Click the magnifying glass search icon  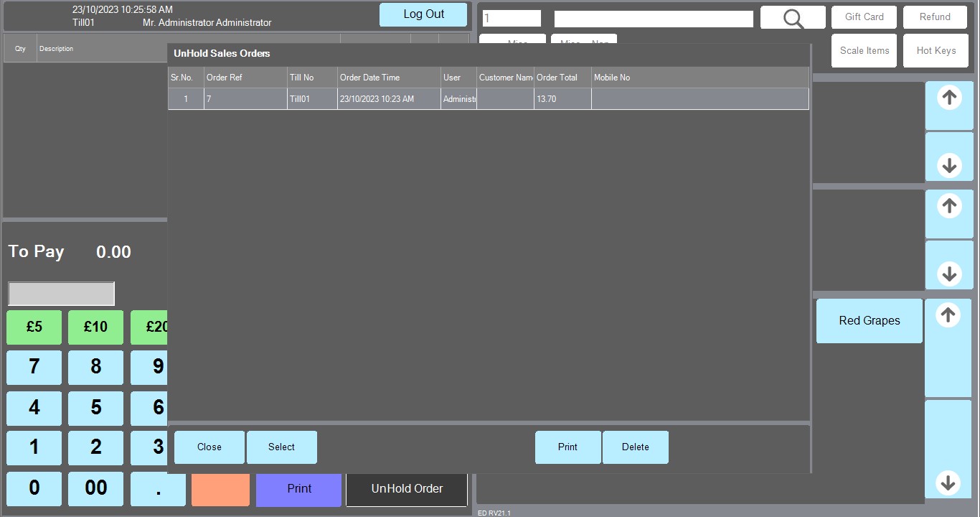tap(793, 18)
